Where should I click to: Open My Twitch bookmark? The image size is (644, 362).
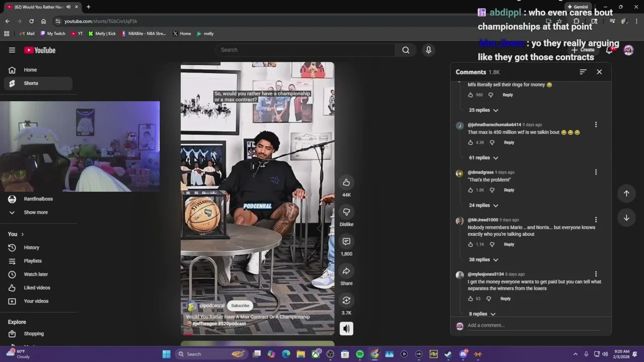[53, 34]
